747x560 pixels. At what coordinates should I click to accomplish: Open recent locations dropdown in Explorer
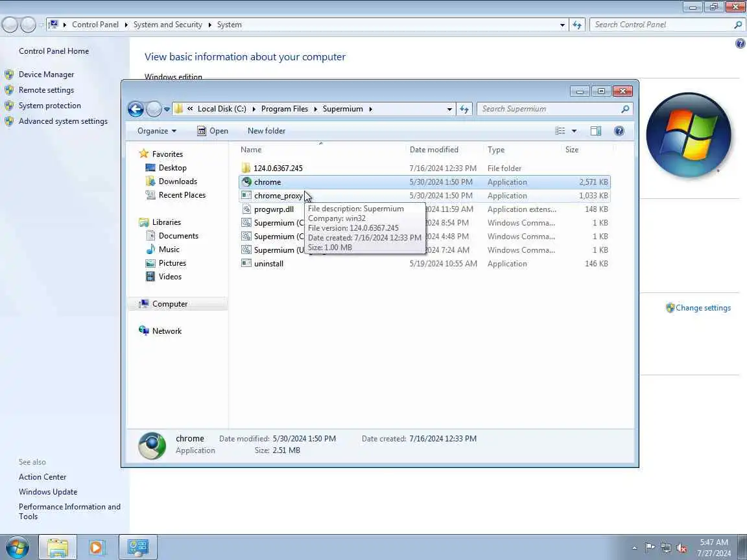click(x=167, y=109)
